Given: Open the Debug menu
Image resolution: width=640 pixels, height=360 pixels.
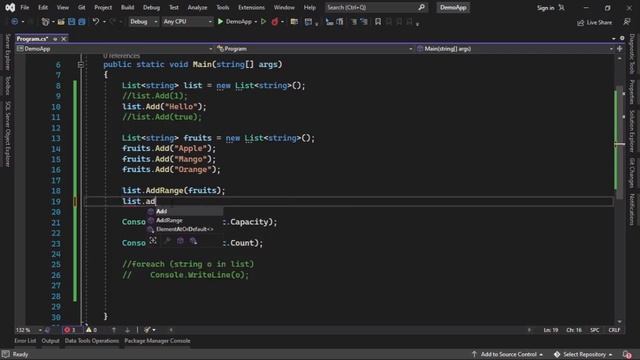Looking at the screenshot, I should [151, 7].
